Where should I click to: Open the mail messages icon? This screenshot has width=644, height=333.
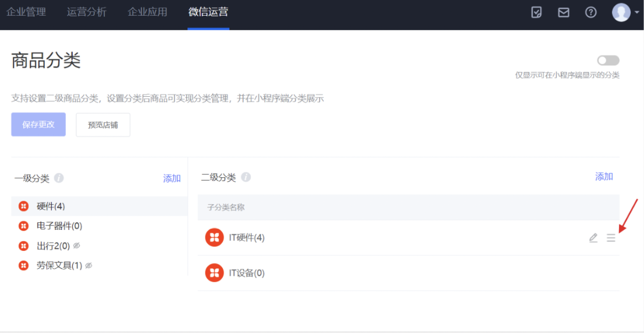(563, 13)
